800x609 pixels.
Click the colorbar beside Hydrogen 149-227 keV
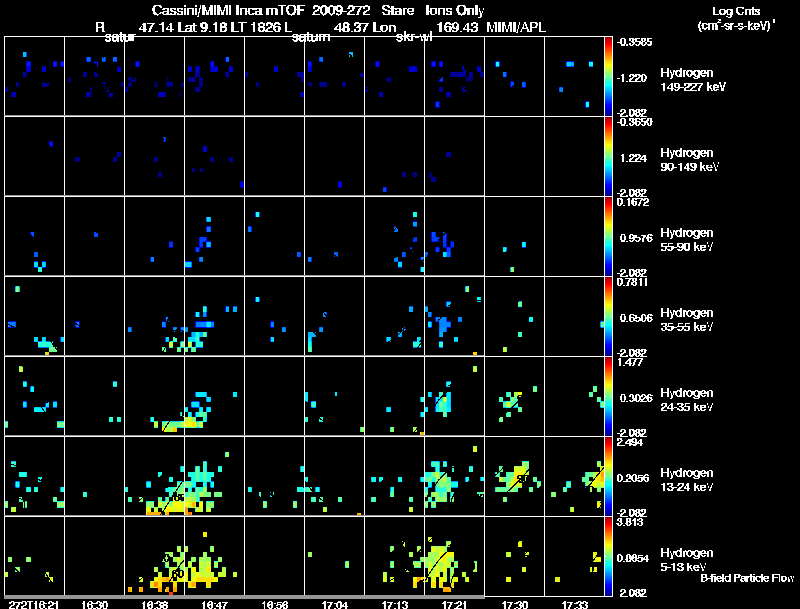coord(608,76)
